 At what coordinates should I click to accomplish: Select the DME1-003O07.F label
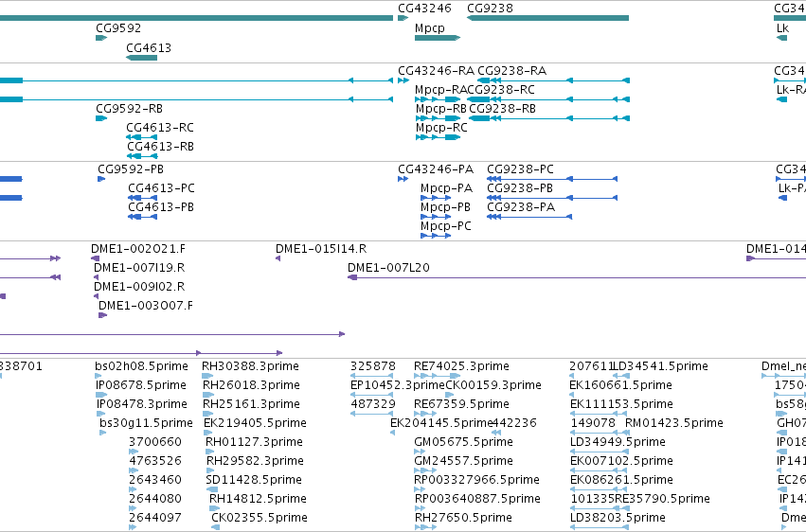[x=146, y=306]
